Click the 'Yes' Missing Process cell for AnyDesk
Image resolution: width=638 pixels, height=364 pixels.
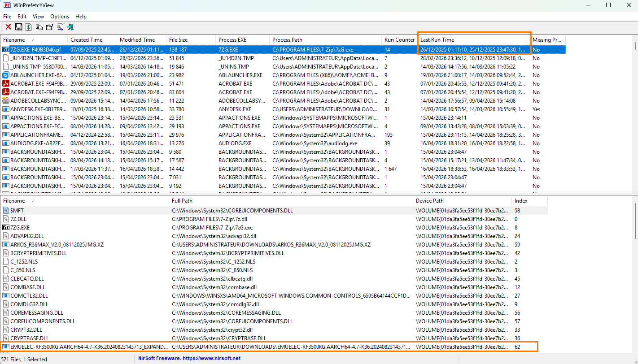coord(536,109)
